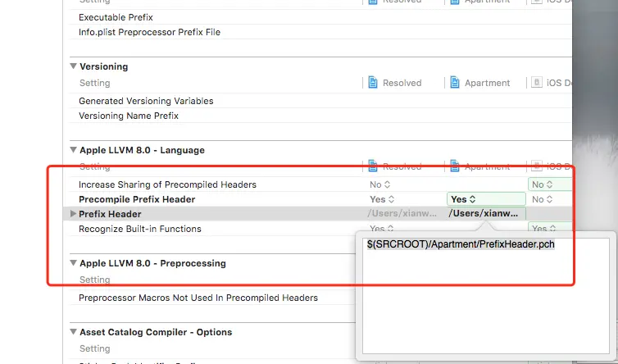Screen dimensions: 618x364
Task: Click Apartment target icon in Language section
Action: (455, 166)
